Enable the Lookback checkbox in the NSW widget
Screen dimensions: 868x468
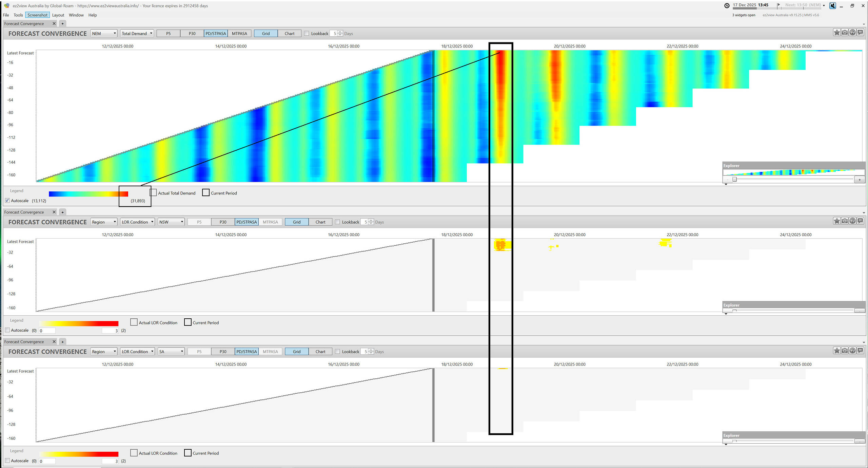337,222
